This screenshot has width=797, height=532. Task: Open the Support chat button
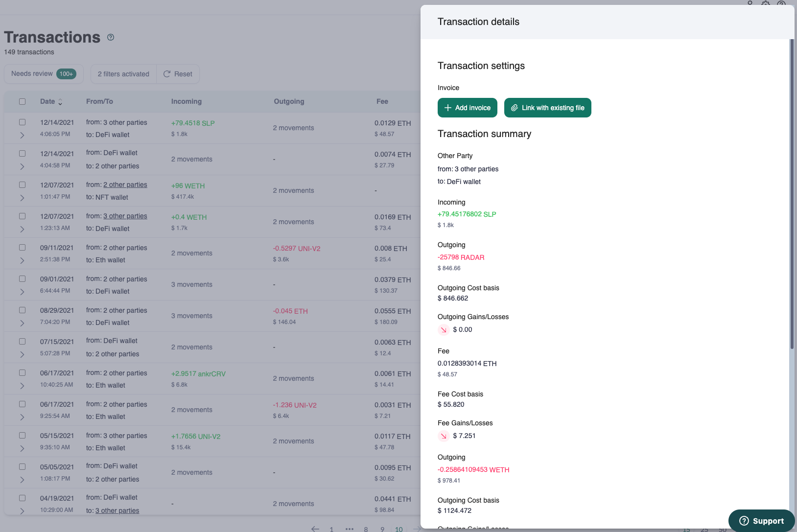pyautogui.click(x=761, y=521)
